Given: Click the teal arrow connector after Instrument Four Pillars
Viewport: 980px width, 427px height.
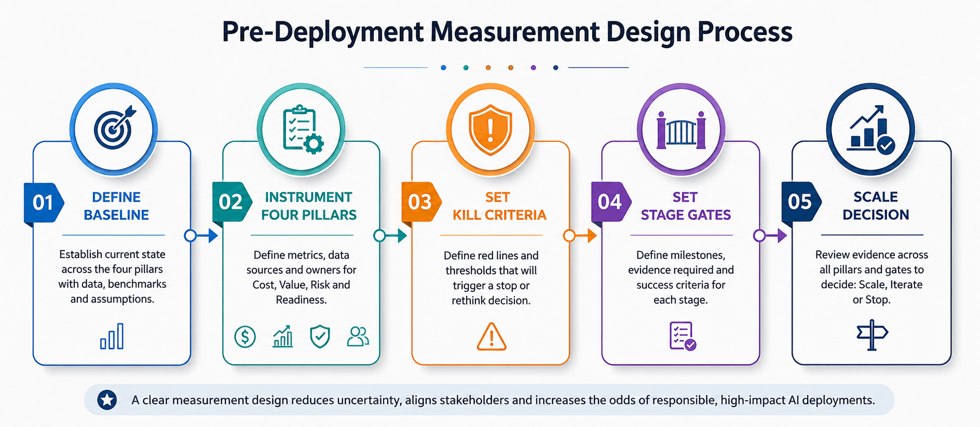Looking at the screenshot, I should tap(390, 236).
